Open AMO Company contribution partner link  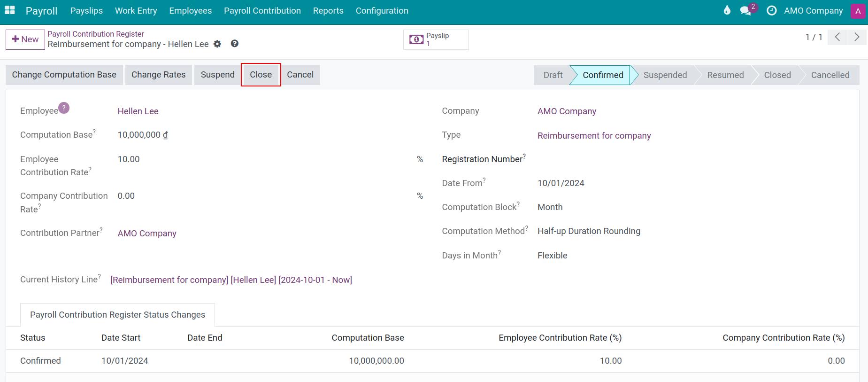point(147,234)
